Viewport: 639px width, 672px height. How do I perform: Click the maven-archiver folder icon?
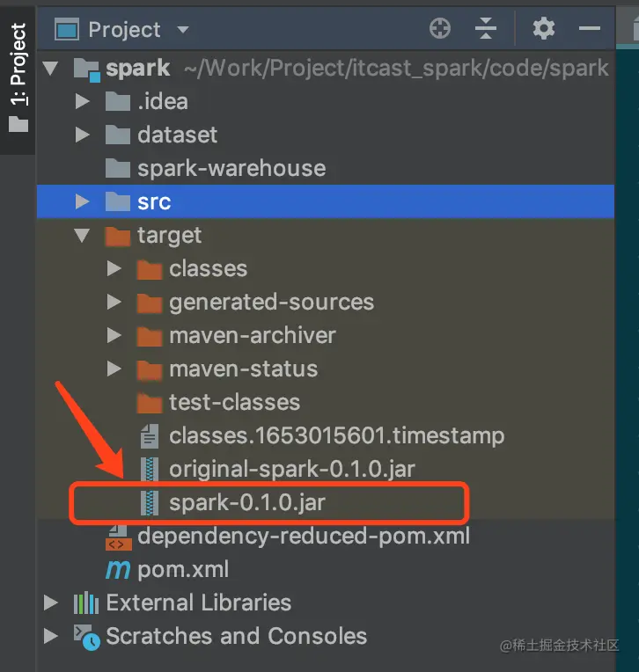pyautogui.click(x=150, y=336)
